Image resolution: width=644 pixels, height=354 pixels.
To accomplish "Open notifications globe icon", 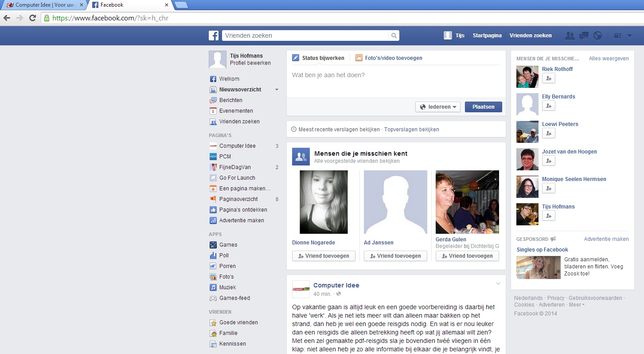I will point(597,36).
